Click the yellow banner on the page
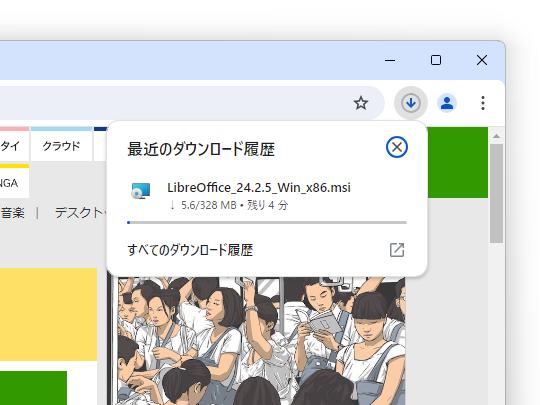 point(48,314)
